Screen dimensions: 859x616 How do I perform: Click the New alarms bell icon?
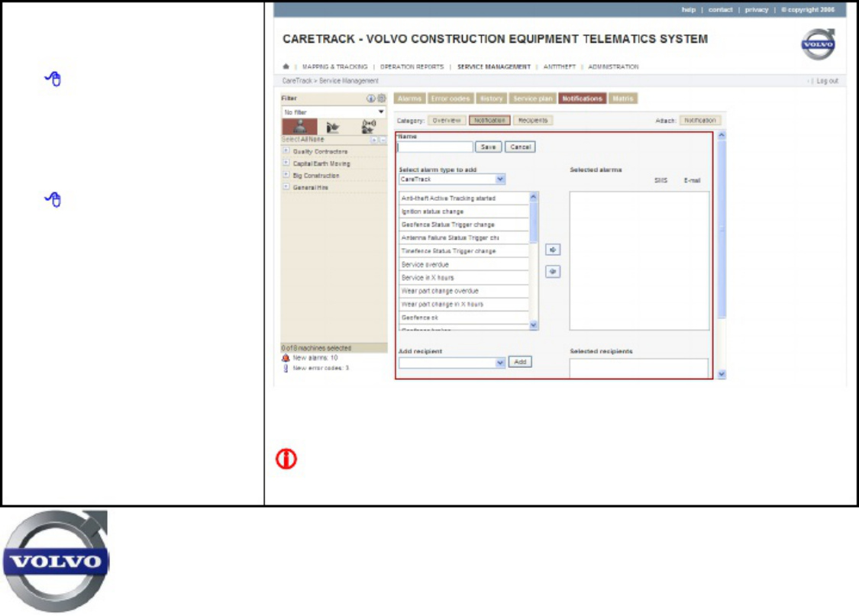pyautogui.click(x=286, y=357)
